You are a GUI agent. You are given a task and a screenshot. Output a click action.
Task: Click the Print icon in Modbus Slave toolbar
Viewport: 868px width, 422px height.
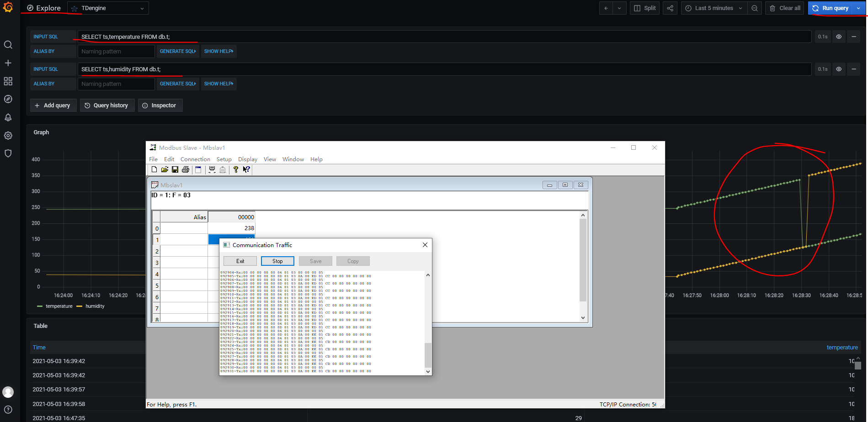pos(186,169)
